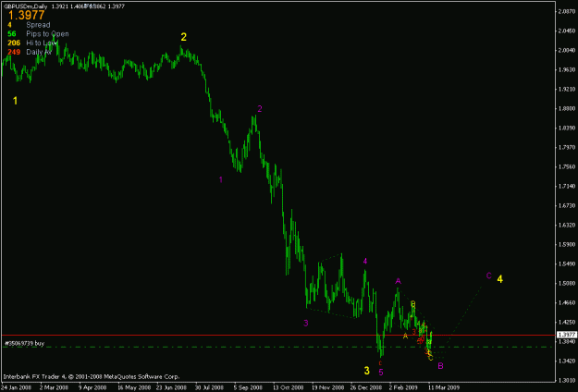Select the small red c label under the low

tap(380, 363)
